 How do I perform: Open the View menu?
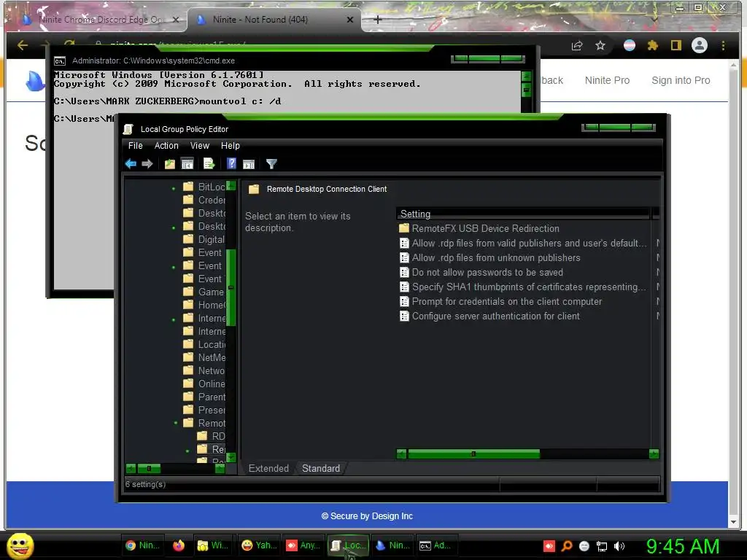click(x=200, y=146)
